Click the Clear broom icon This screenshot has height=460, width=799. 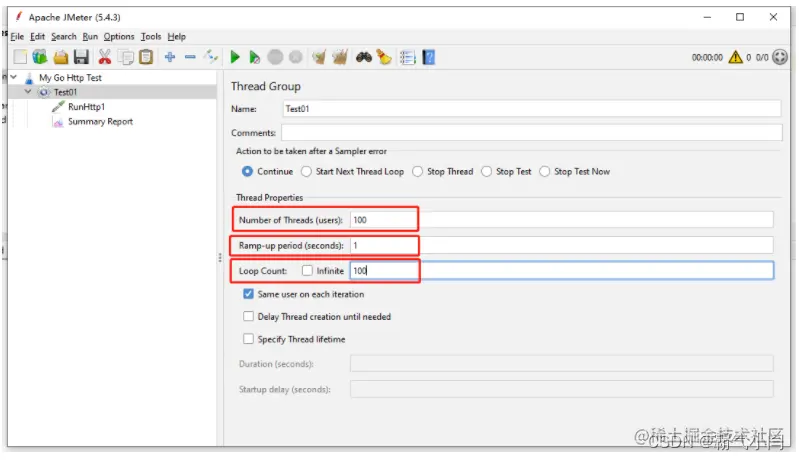tap(319, 57)
